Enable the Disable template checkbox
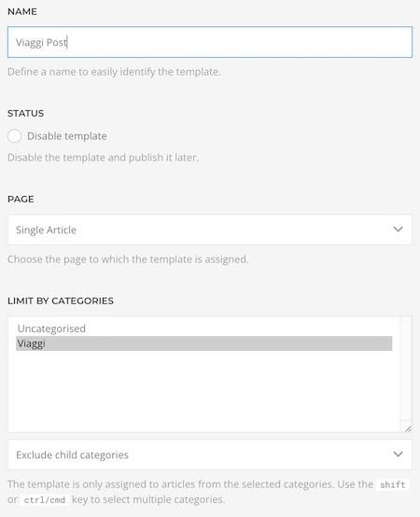Viewport: 420px width, 517px height. 15,136
